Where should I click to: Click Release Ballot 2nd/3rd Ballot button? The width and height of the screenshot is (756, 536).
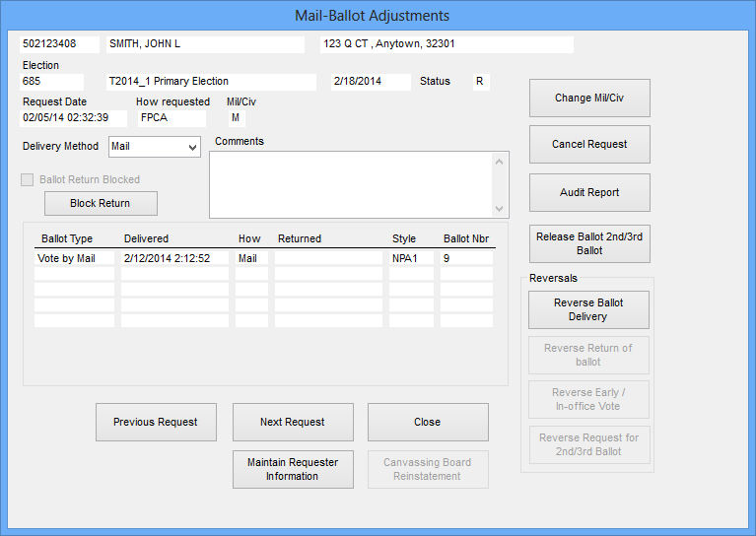point(589,244)
